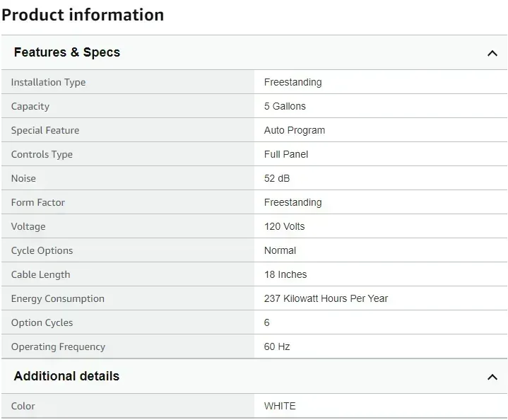Click the Features & Specs header

[67, 52]
